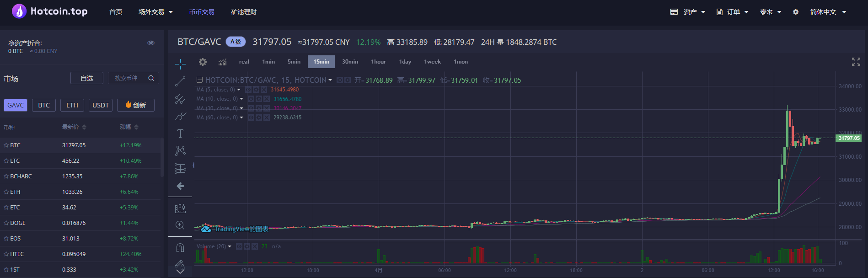The height and width of the screenshot is (278, 868).
Task: Open indicators icon in chart toolbar
Action: [223, 62]
